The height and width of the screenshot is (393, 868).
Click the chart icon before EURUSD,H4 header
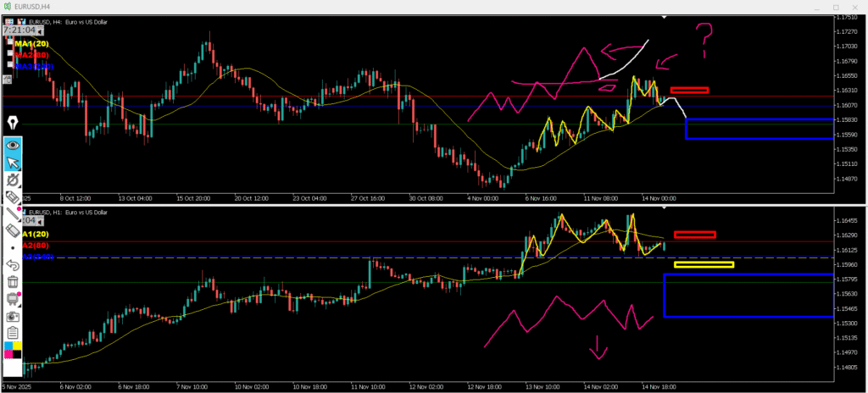(21, 21)
